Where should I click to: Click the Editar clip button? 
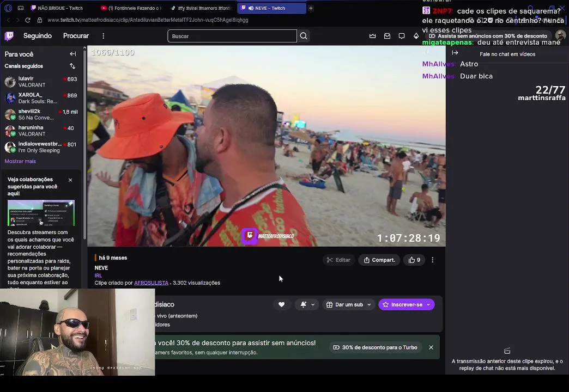pos(338,260)
